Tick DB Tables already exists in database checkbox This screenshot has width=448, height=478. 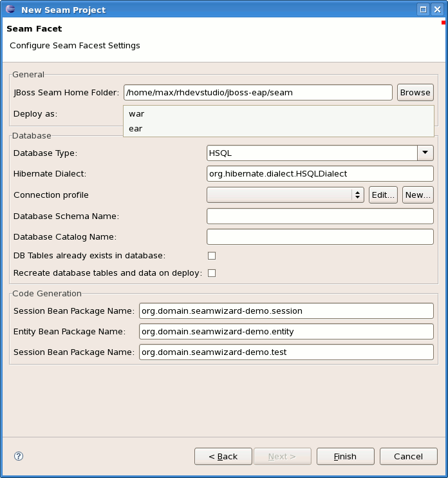[x=212, y=256]
